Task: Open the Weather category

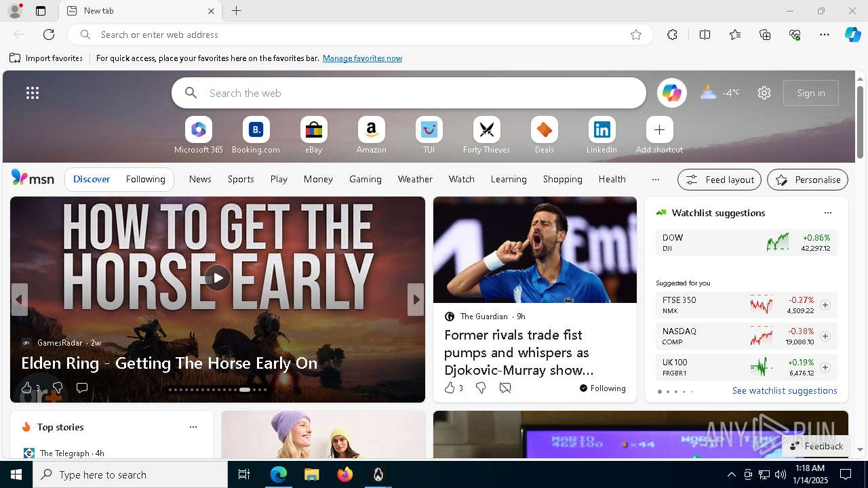Action: (415, 179)
